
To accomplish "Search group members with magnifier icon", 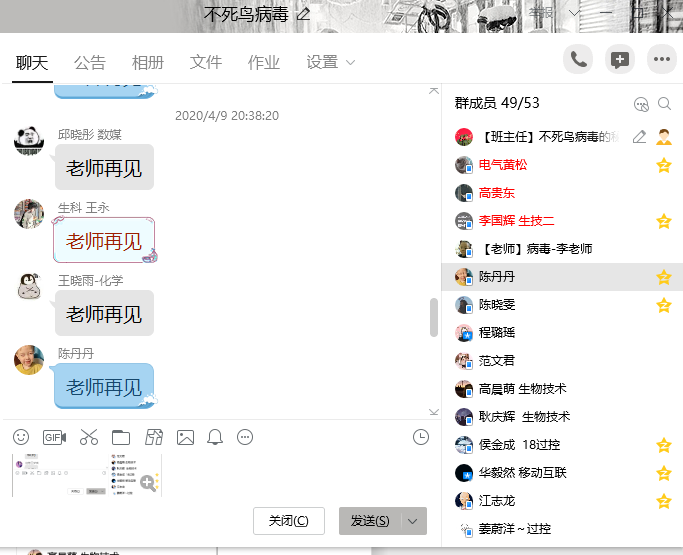I will point(664,104).
